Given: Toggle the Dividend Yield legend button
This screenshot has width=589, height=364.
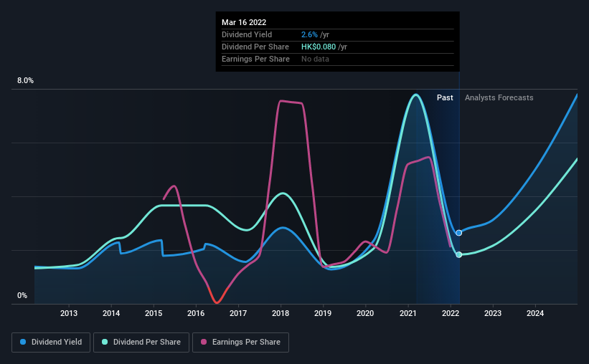Looking at the screenshot, I should (51, 343).
